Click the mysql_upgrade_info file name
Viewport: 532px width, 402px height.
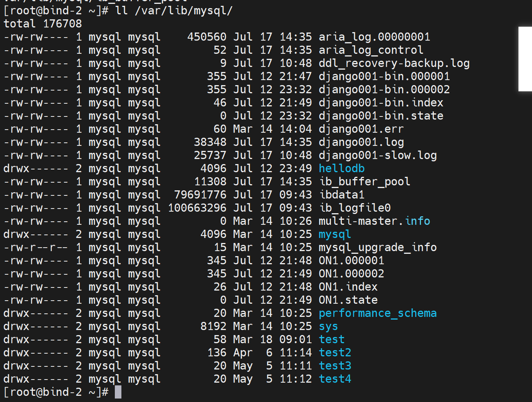(377, 247)
